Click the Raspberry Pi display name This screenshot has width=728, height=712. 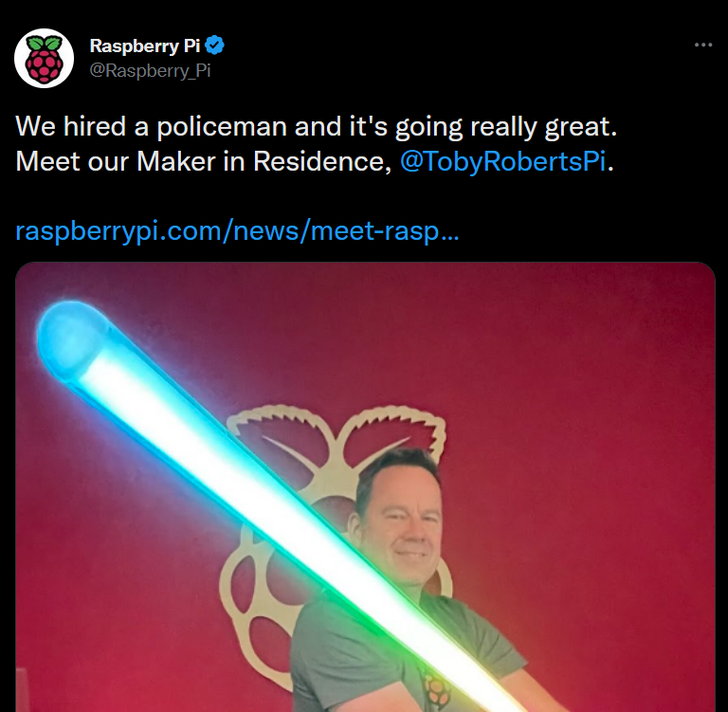pyautogui.click(x=144, y=46)
